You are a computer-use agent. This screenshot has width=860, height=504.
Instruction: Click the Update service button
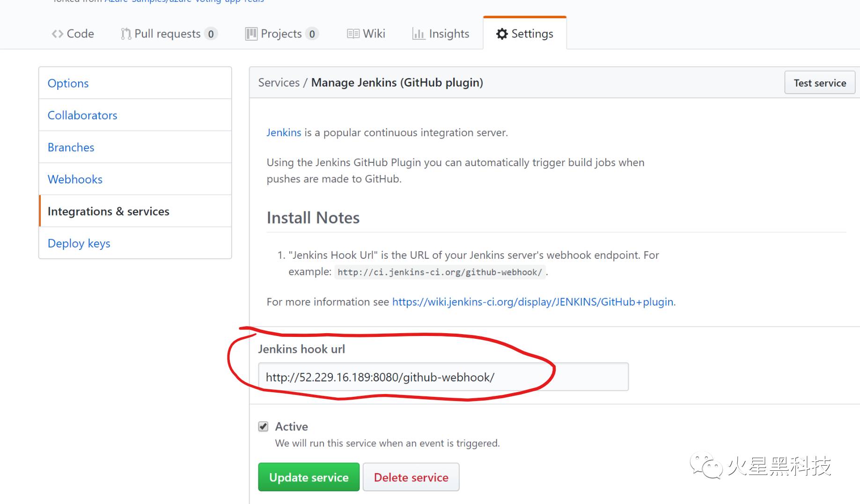(x=309, y=477)
